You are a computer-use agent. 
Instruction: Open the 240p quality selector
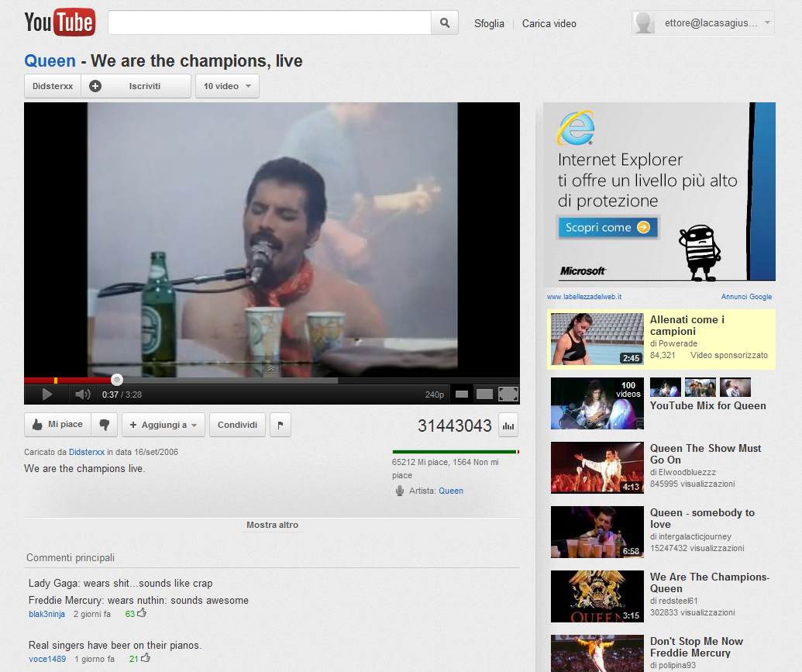coord(435,395)
